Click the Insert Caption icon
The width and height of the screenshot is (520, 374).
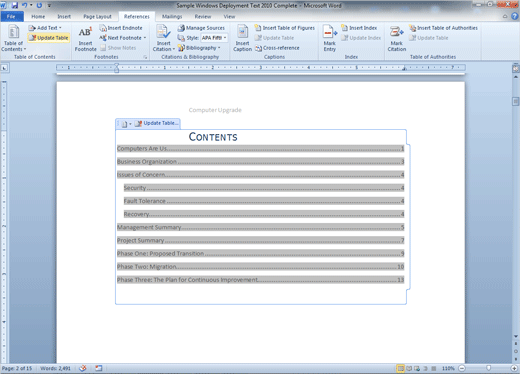[x=242, y=39]
